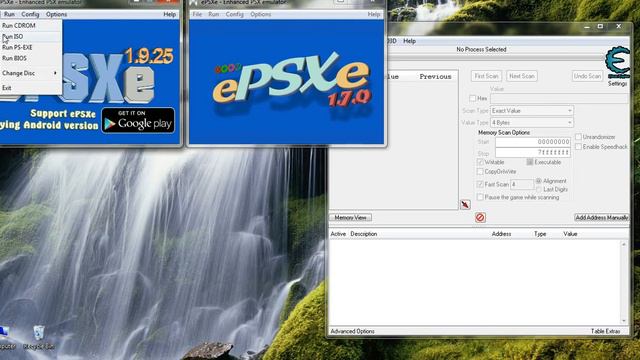Open Help menu in ePSXe 1.9.25 window
Image resolution: width=640 pixels, height=360 pixels.
pyautogui.click(x=169, y=14)
